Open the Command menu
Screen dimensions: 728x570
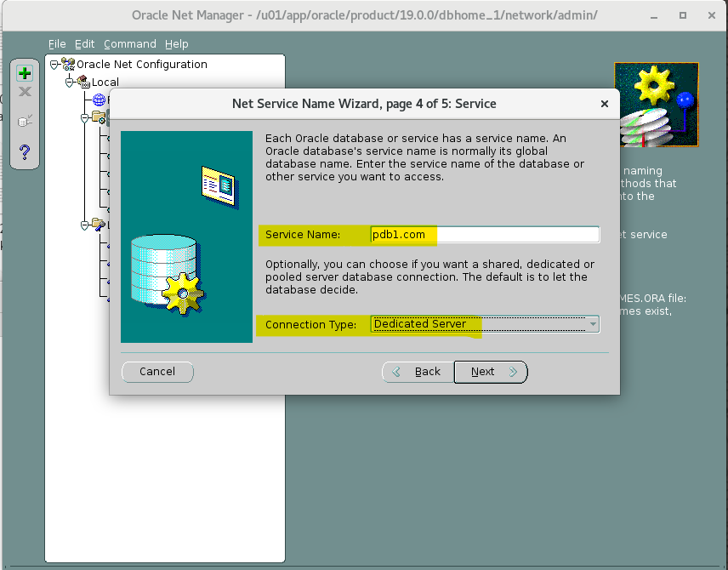coord(130,43)
